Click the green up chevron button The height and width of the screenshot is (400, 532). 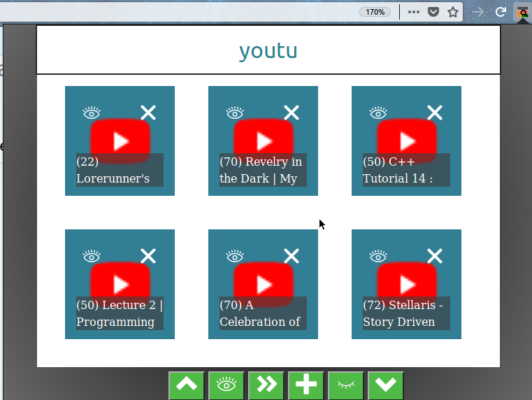[x=186, y=385]
